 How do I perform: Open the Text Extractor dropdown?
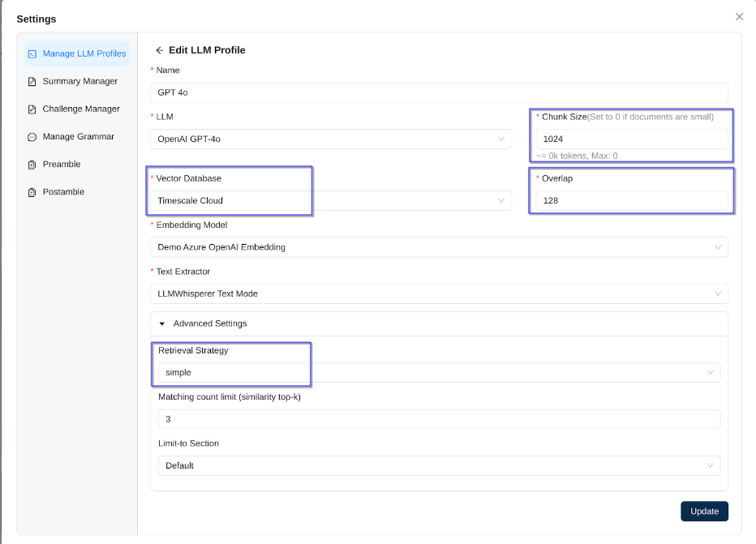pyautogui.click(x=438, y=293)
